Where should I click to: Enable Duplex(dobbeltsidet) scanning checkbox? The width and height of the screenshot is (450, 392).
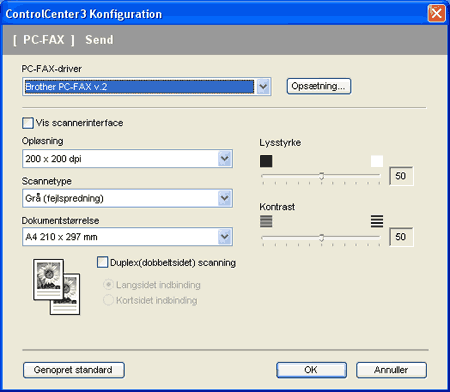click(103, 262)
